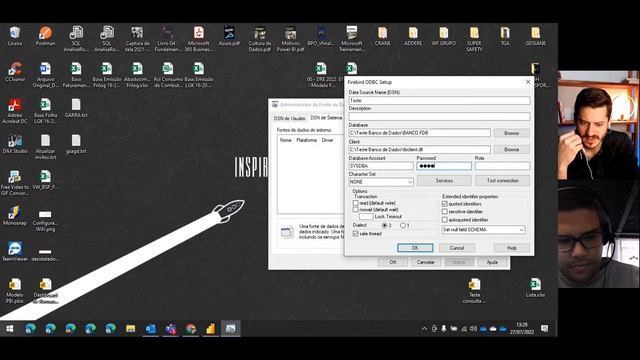
Task: Open the Lixeira recycle bin icon
Action: pyautogui.click(x=15, y=36)
